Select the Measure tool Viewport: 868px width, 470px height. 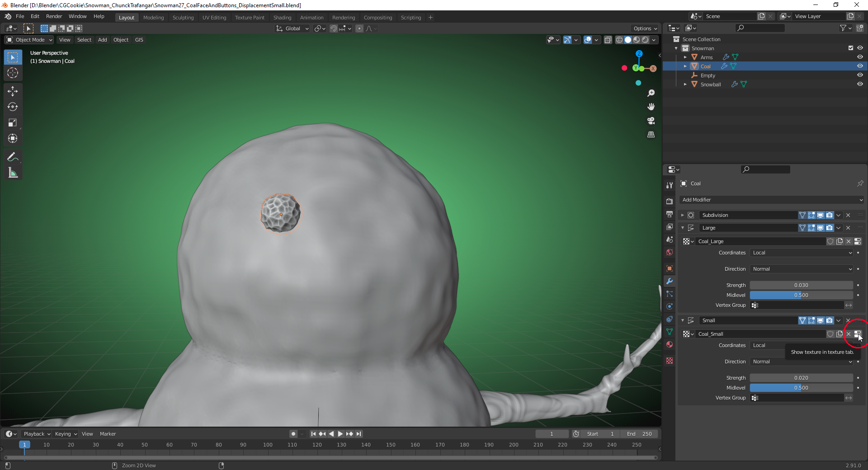[13, 173]
